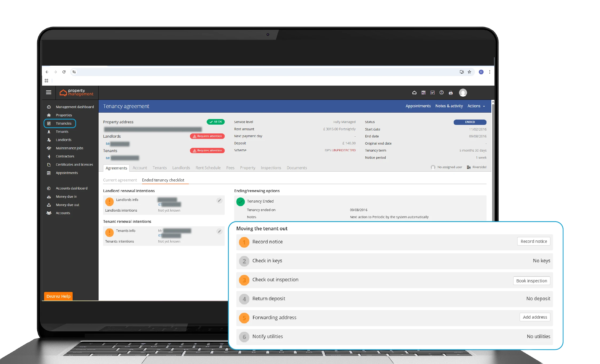Switch to the Rent Schedule tab
The image size is (600, 364).
click(208, 168)
